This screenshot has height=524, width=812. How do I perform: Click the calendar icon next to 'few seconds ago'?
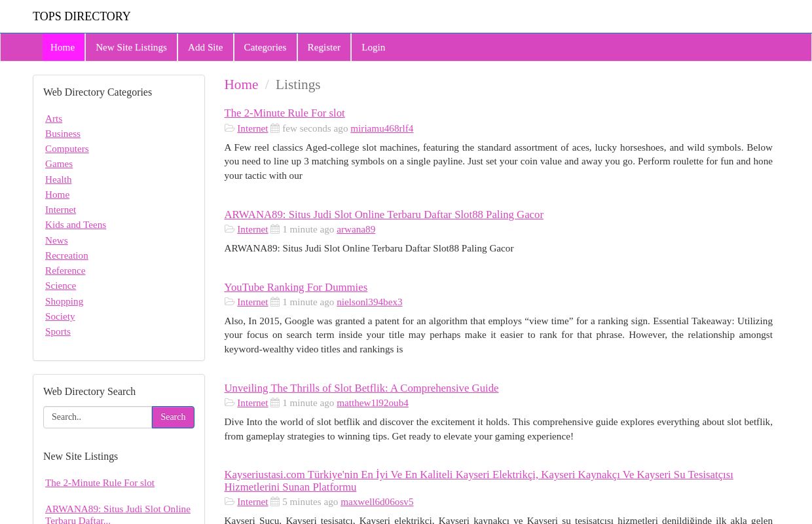[275, 128]
